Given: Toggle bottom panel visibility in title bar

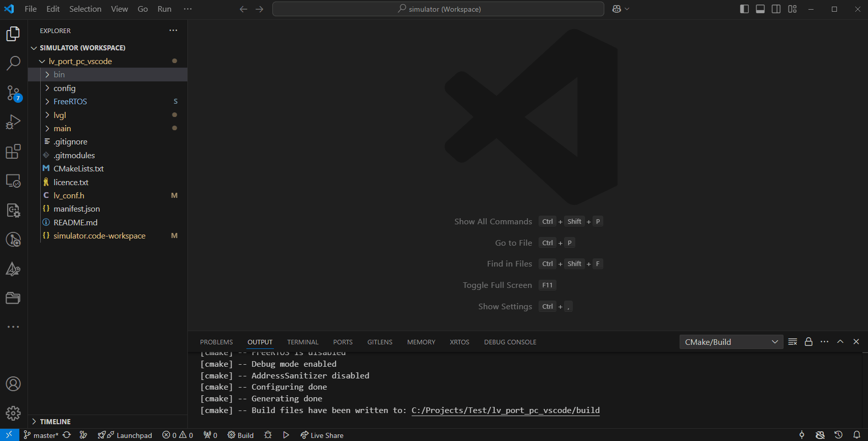Looking at the screenshot, I should pos(760,9).
